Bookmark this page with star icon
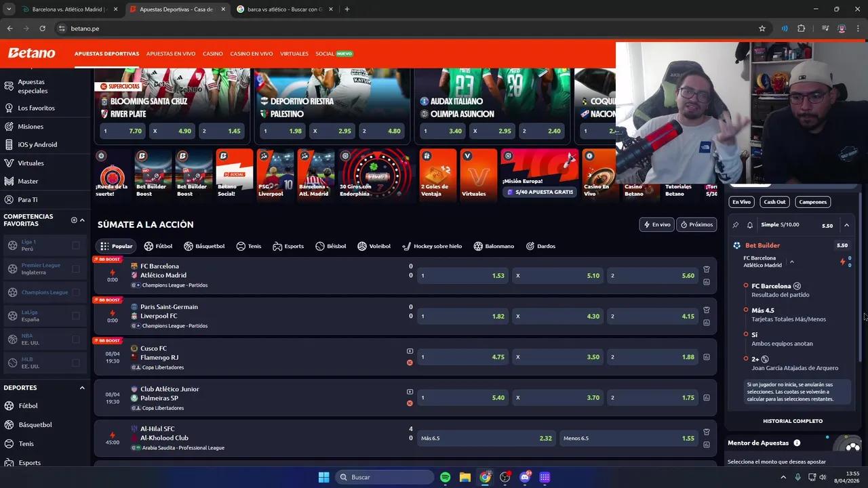Viewport: 868px width, 488px height. click(762, 28)
